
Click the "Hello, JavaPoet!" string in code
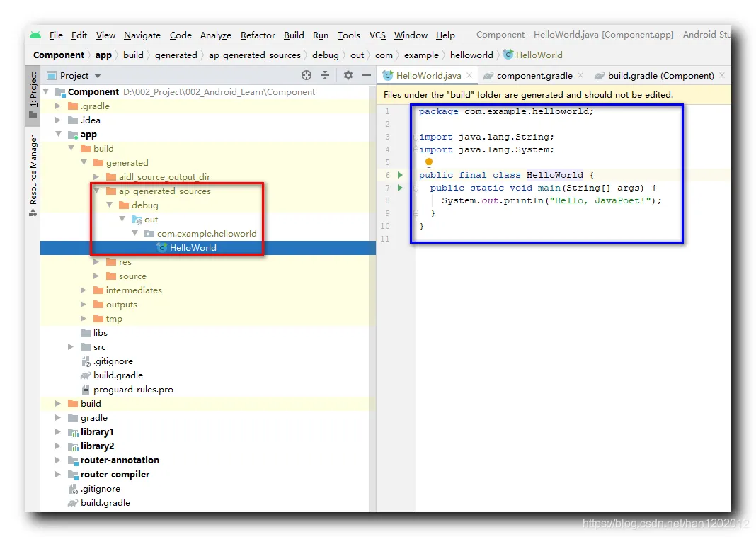[x=601, y=200]
